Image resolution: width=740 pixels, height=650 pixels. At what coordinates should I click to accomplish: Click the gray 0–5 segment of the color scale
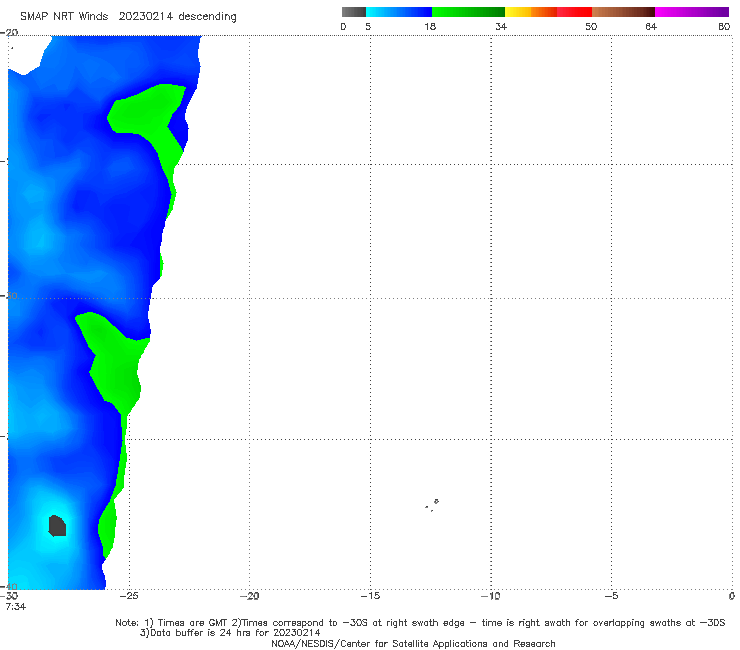pyautogui.click(x=353, y=12)
